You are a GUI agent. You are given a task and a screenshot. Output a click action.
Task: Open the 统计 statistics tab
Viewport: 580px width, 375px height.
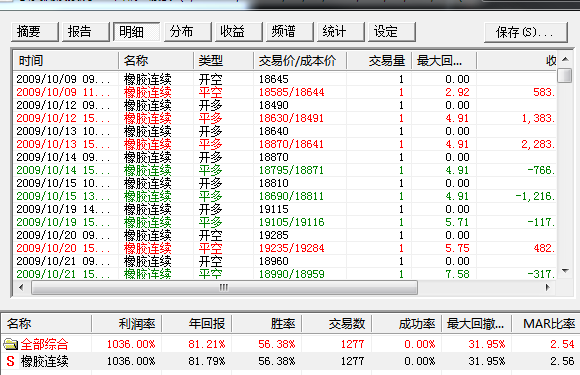click(341, 32)
